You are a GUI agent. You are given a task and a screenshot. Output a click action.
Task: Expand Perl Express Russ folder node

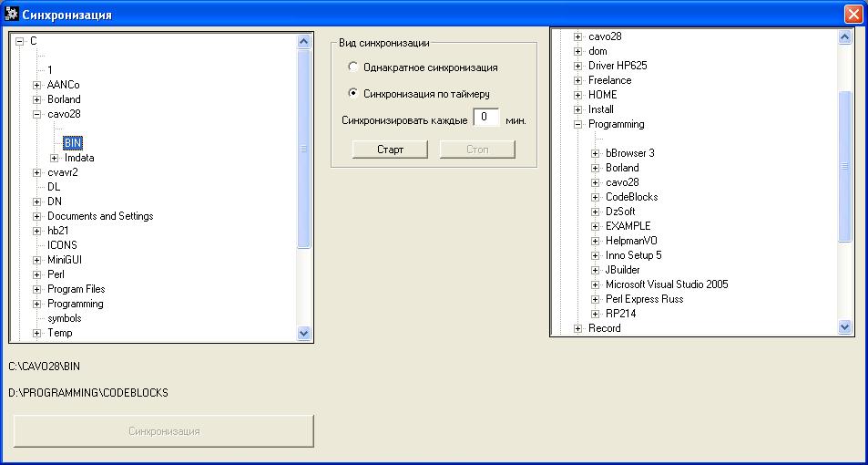click(x=595, y=299)
